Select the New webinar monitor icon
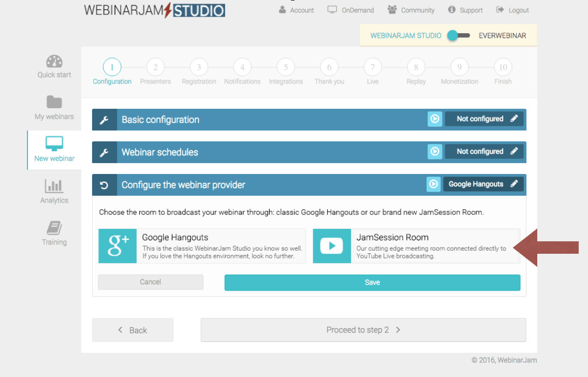This screenshot has width=588, height=377. pos(54,143)
